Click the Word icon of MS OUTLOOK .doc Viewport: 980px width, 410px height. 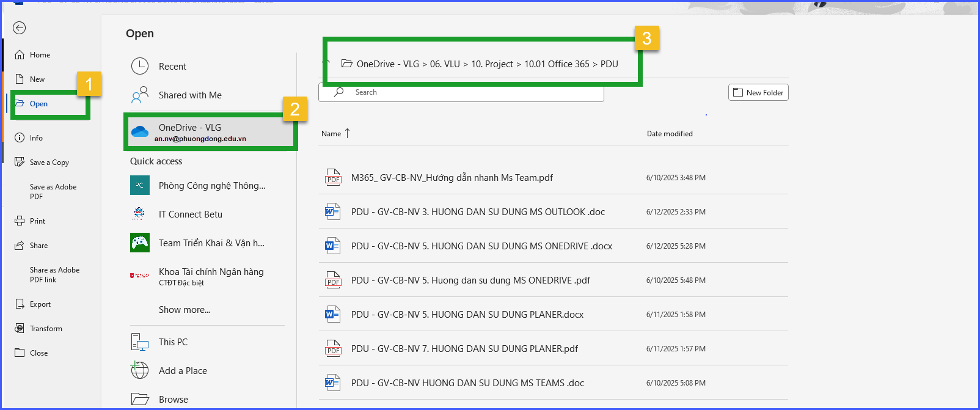pos(333,211)
